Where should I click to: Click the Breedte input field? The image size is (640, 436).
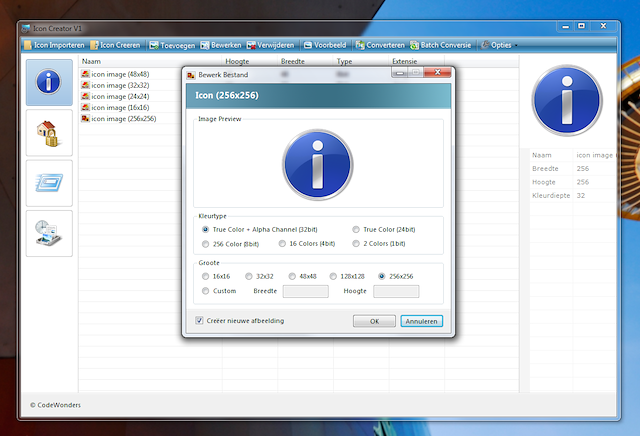(x=306, y=291)
